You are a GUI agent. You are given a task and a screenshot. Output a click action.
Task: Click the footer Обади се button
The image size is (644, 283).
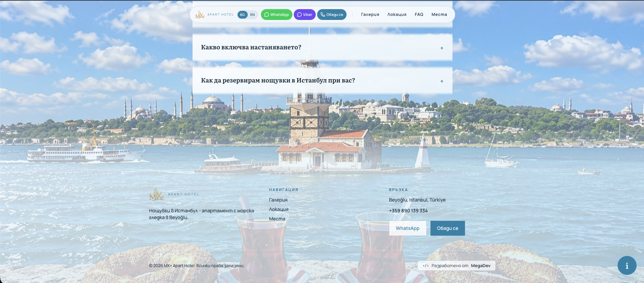point(447,228)
